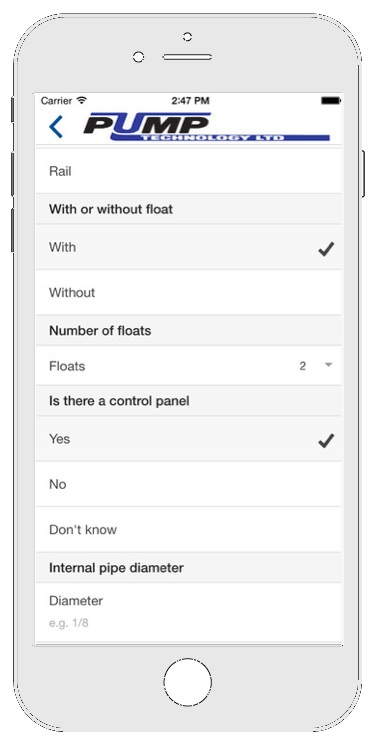Image resolution: width=372 pixels, height=749 pixels.
Task: Select Don't know for control panel
Action: point(189,529)
